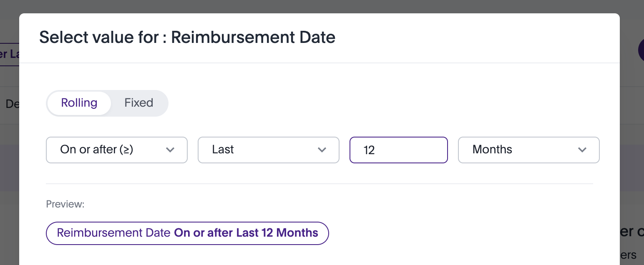The height and width of the screenshot is (265, 644).
Task: Click the purple circle at the top-right edge
Action: (641, 50)
